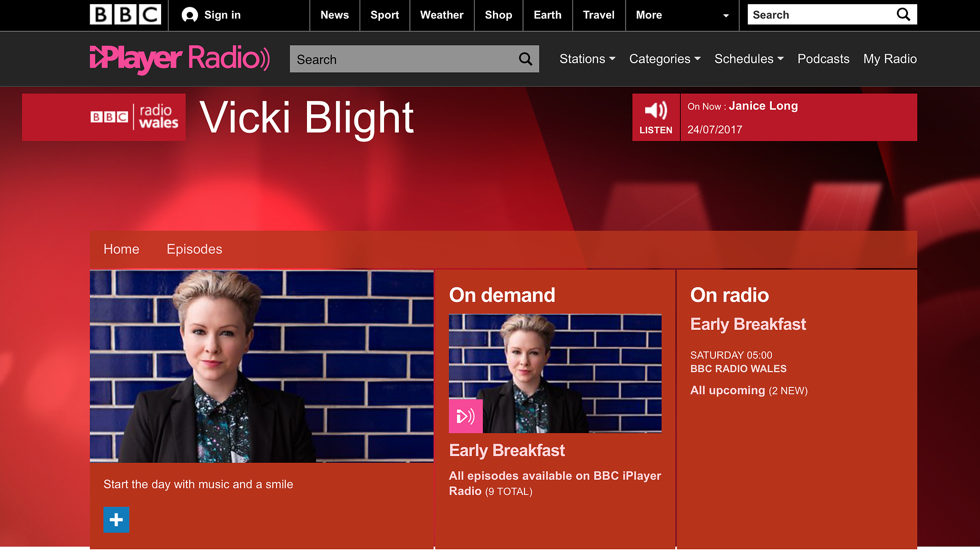Open Early Breakfast title under On radio
980x553 pixels.
pos(748,324)
